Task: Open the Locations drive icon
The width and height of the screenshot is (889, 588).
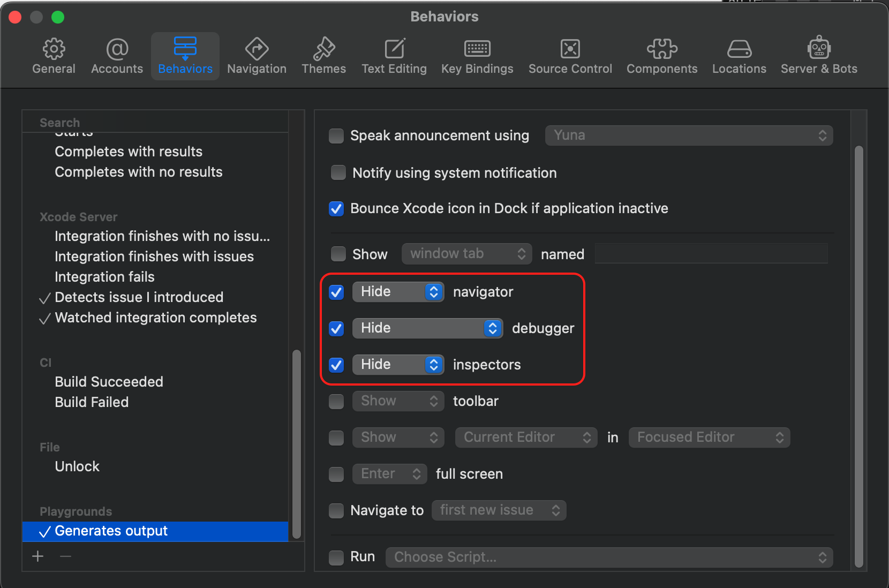Action: tap(739, 49)
